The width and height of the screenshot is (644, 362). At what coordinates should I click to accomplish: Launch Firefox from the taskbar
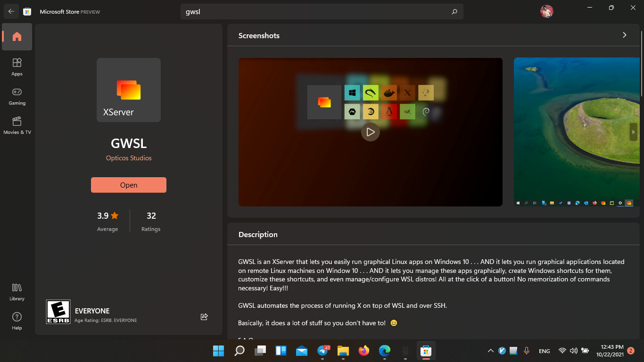(x=363, y=351)
